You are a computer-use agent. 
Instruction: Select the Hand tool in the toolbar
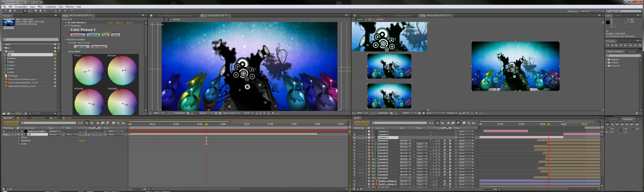click(10, 11)
